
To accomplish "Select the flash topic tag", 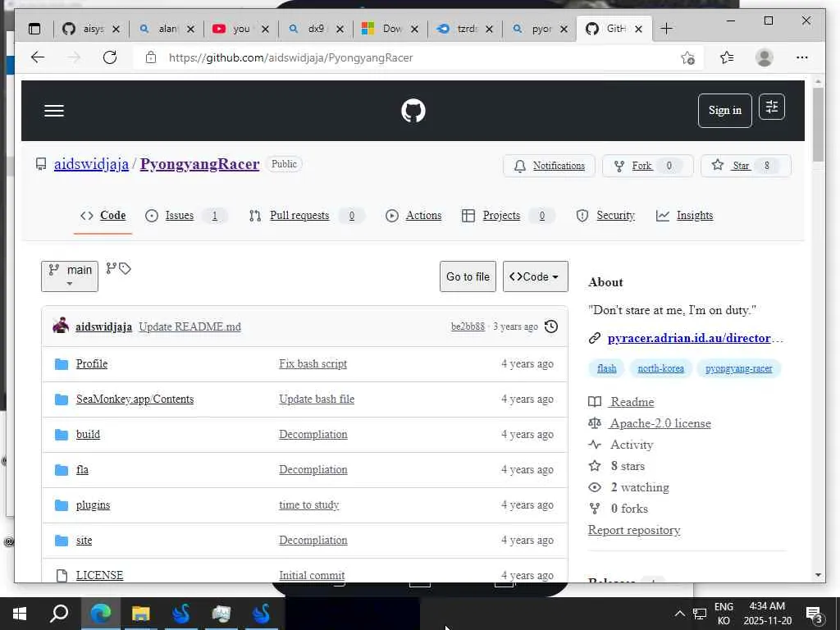I will click(x=606, y=368).
